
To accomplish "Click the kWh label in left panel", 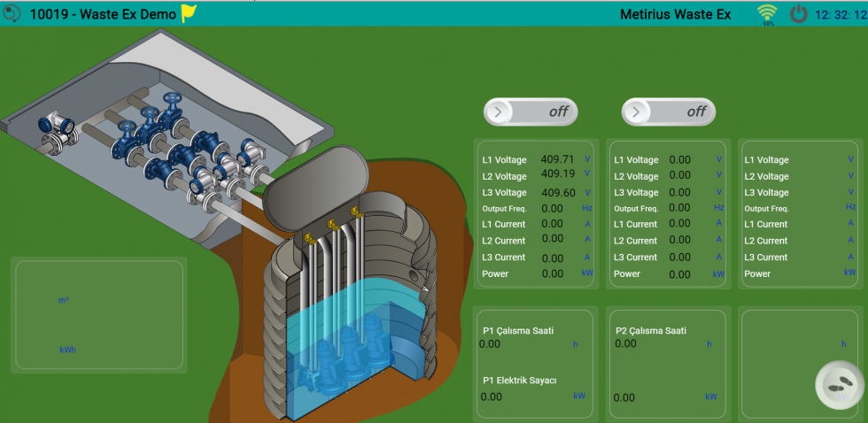I will click(x=67, y=350).
